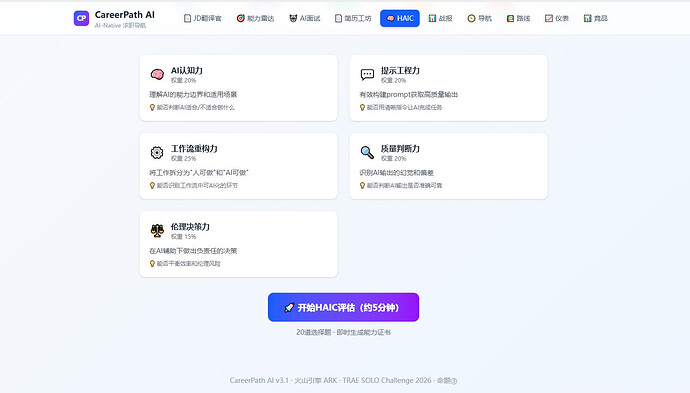Screen dimensions: 690x393
Task: Click lightbulb icon beside 能否判断AI输出是否准确可靠
Action: coord(362,186)
